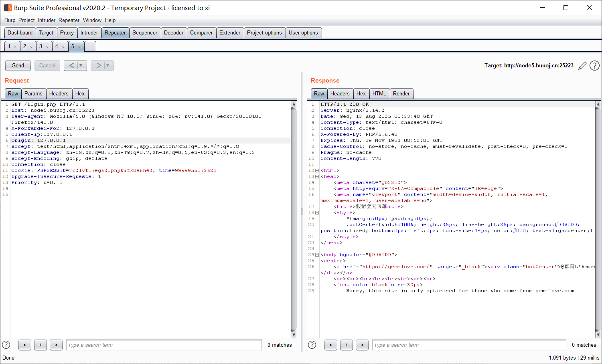Show response Render view
Image resolution: width=602 pixels, height=364 pixels.
click(401, 93)
